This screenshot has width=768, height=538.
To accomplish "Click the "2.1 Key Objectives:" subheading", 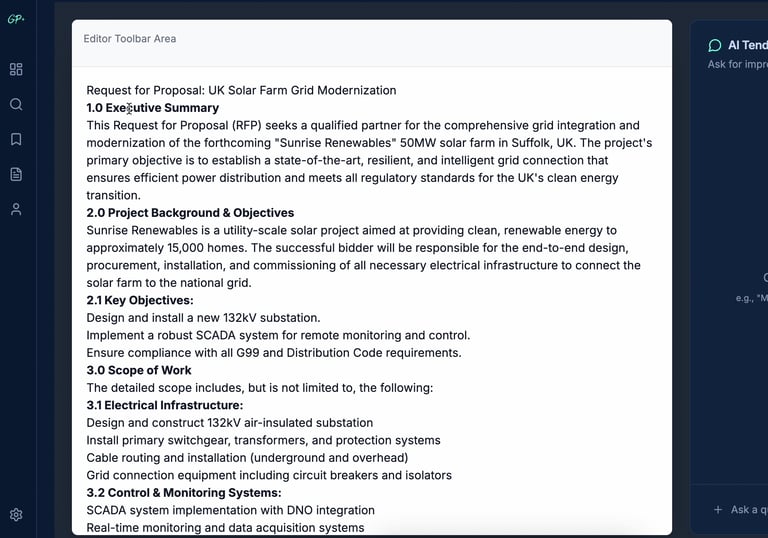I will click(x=140, y=300).
